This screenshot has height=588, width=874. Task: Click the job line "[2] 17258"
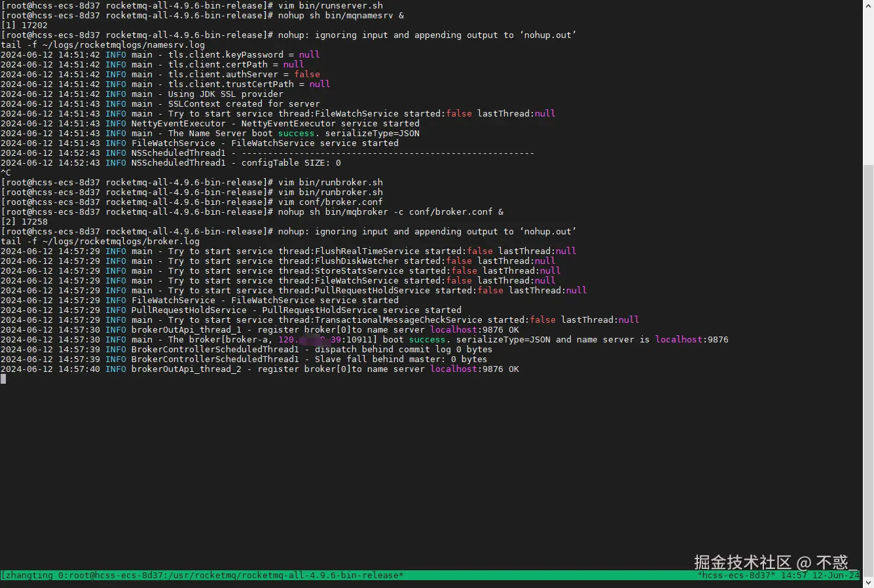(x=24, y=221)
